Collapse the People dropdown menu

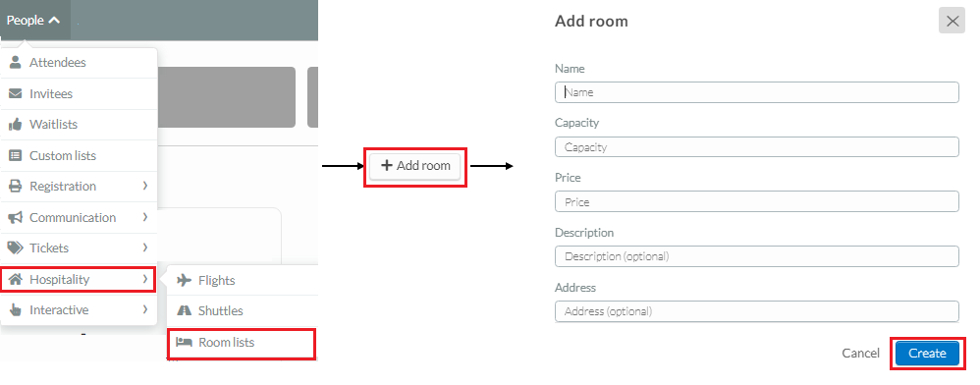[34, 21]
